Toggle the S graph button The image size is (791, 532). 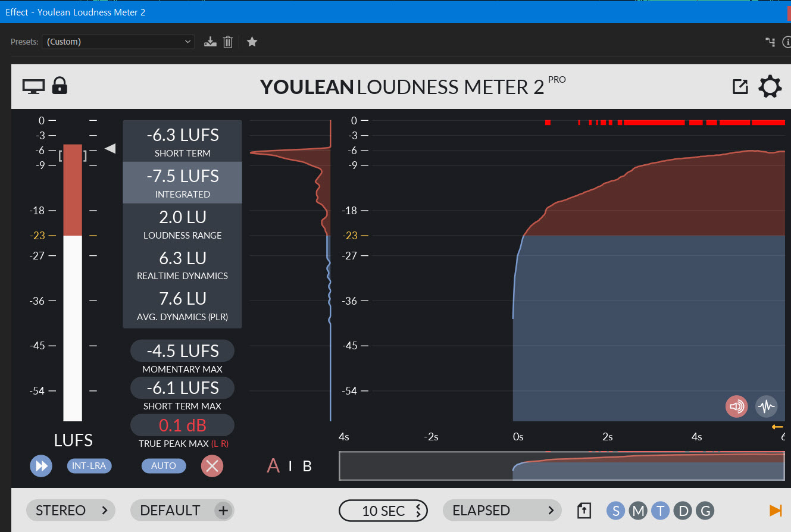pos(615,511)
